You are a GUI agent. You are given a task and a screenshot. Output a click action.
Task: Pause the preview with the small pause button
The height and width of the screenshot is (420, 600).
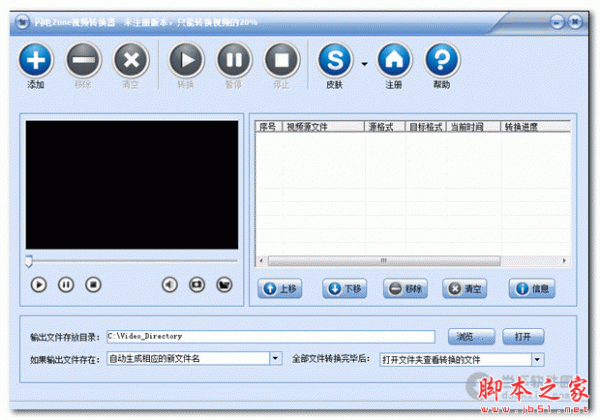click(66, 285)
